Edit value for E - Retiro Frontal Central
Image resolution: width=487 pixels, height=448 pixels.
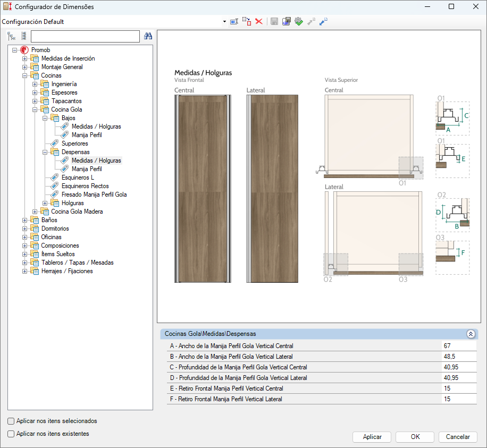(x=459, y=388)
